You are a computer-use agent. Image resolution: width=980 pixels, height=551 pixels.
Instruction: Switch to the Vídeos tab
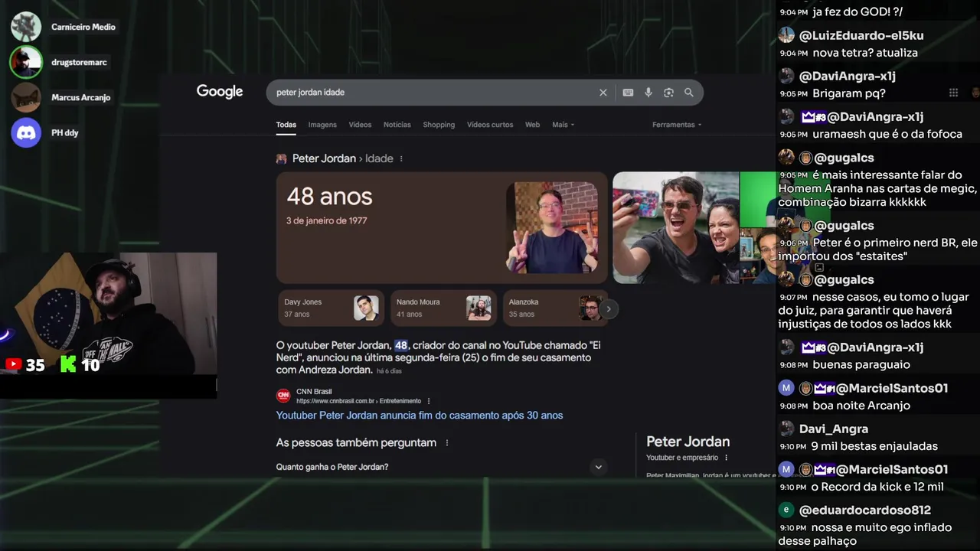point(360,125)
